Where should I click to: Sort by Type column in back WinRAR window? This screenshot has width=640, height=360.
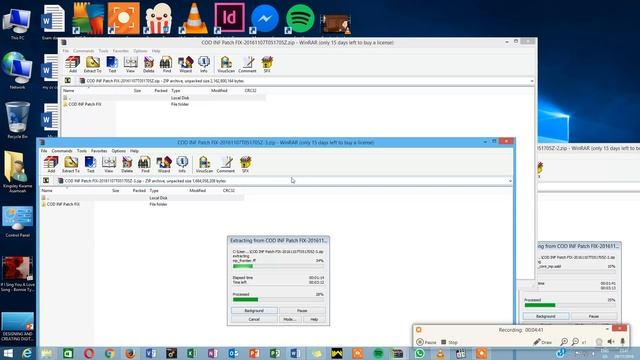point(176,91)
